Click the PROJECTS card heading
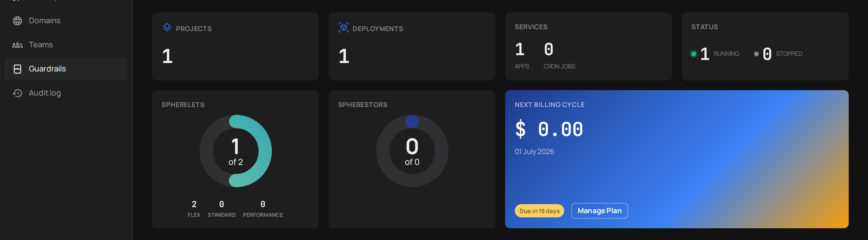This screenshot has width=868, height=240. (194, 29)
